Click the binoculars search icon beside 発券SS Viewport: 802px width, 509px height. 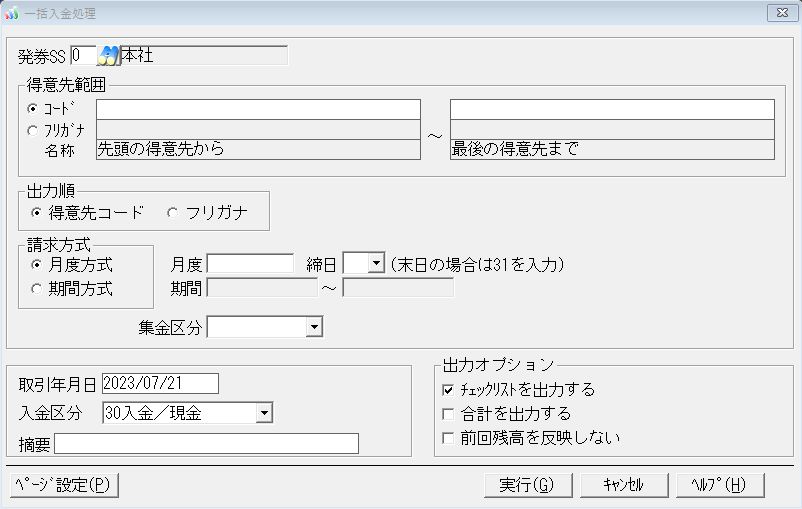(107, 56)
